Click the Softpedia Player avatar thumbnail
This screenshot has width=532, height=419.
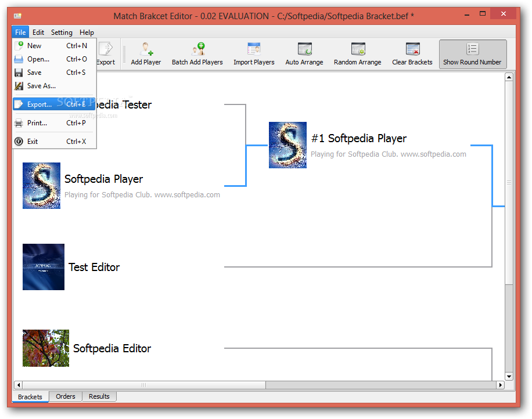(41, 186)
